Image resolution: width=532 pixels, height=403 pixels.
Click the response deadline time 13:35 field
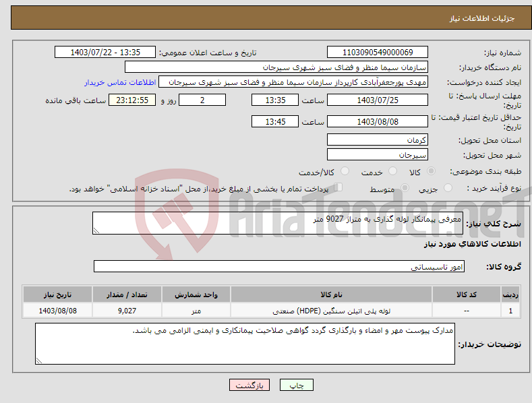(x=275, y=100)
